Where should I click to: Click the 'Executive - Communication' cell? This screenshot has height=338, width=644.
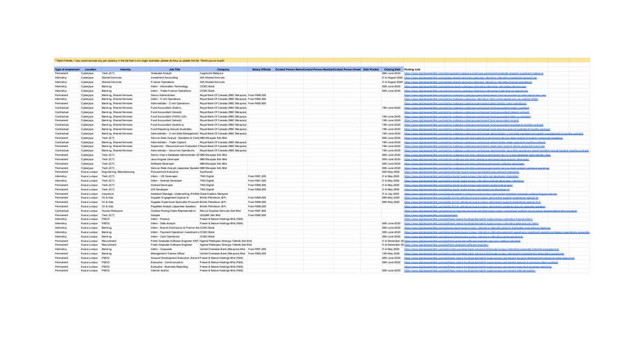(175, 262)
